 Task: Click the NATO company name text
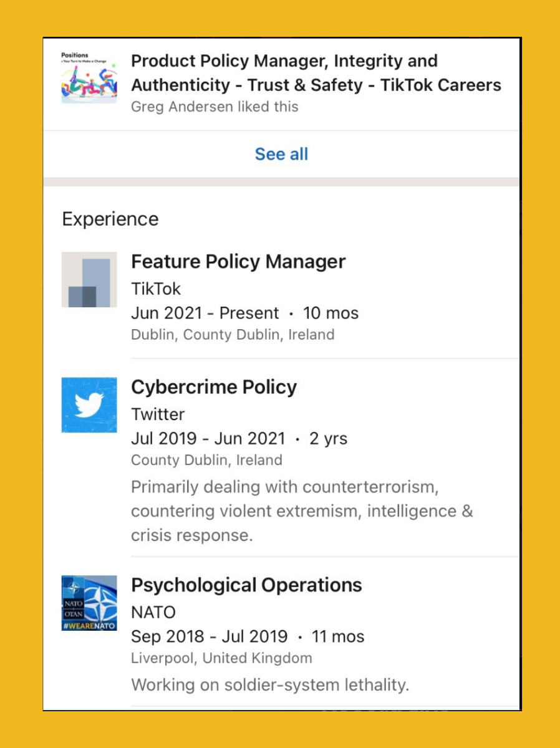point(153,613)
